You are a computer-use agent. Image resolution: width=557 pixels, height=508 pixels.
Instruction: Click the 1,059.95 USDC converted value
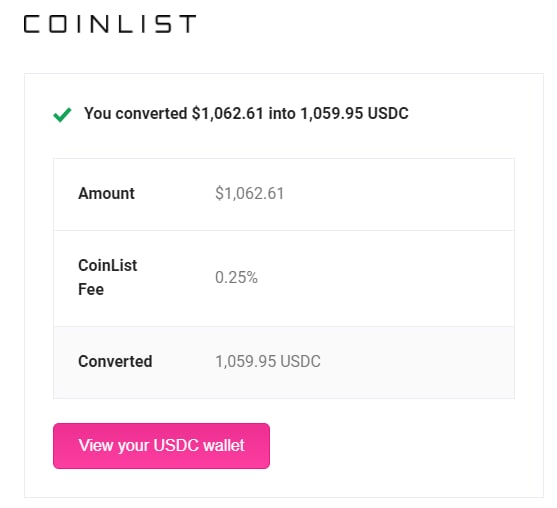point(268,361)
